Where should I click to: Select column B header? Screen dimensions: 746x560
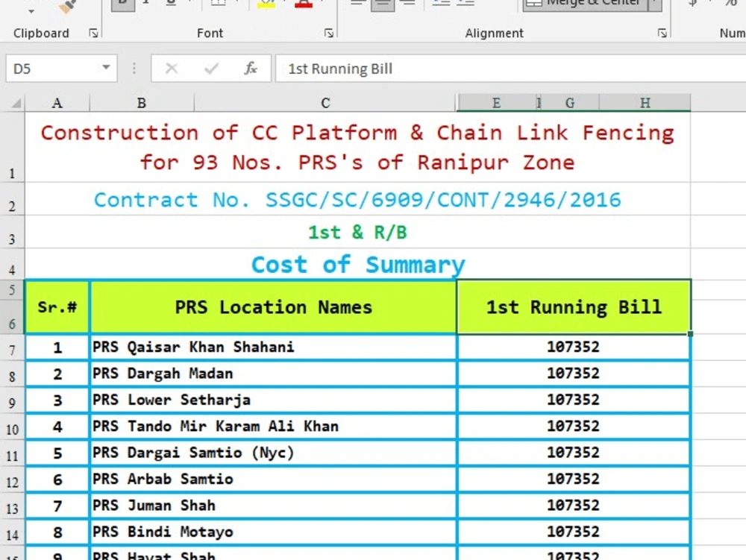tap(141, 103)
